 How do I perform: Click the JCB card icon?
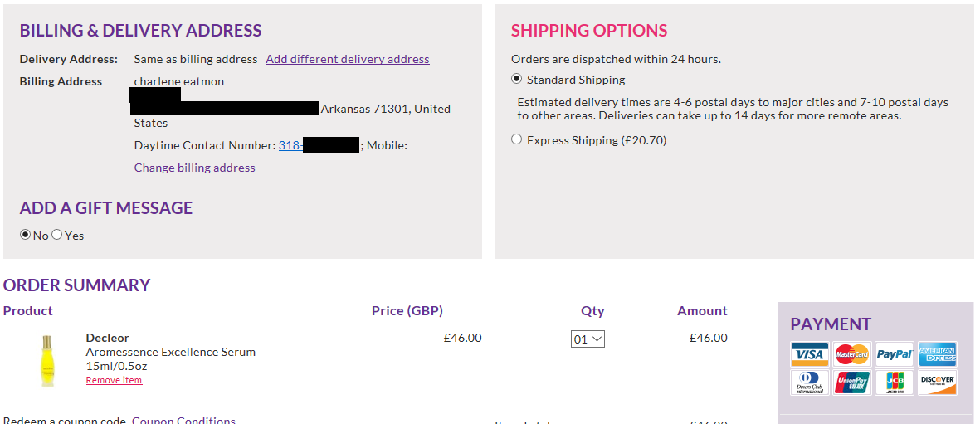(x=895, y=383)
